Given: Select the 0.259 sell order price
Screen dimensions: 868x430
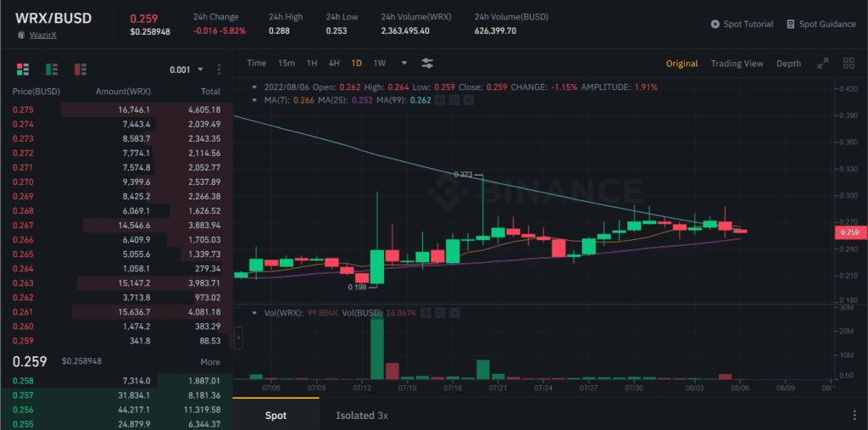Looking at the screenshot, I should [x=23, y=341].
